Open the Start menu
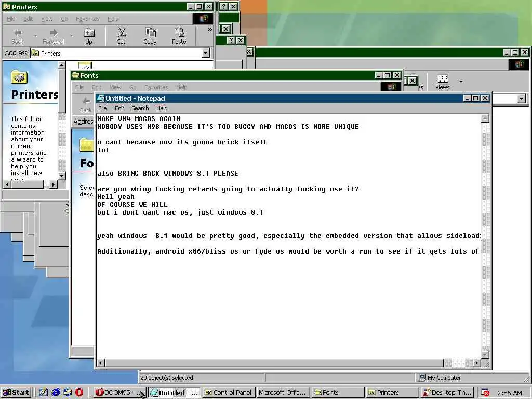The height and width of the screenshot is (399, 532). (16, 393)
